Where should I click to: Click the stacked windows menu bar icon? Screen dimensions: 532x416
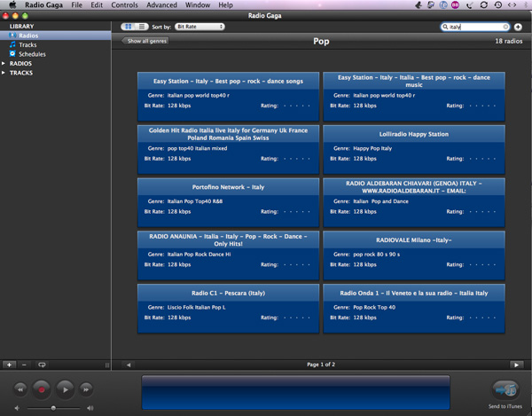(431, 4)
